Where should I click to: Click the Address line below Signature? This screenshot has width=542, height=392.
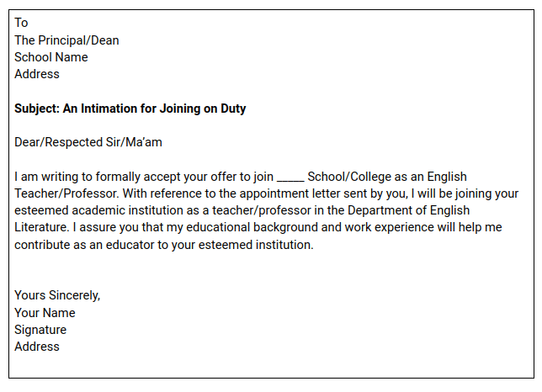point(37,347)
